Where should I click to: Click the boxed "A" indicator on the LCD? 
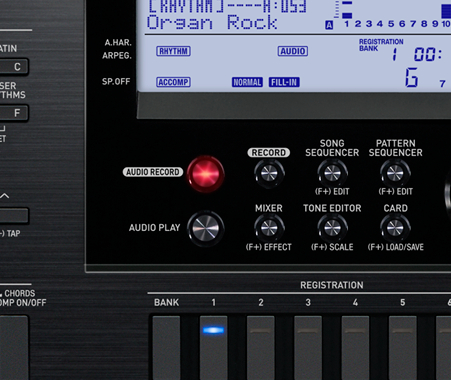pos(329,25)
